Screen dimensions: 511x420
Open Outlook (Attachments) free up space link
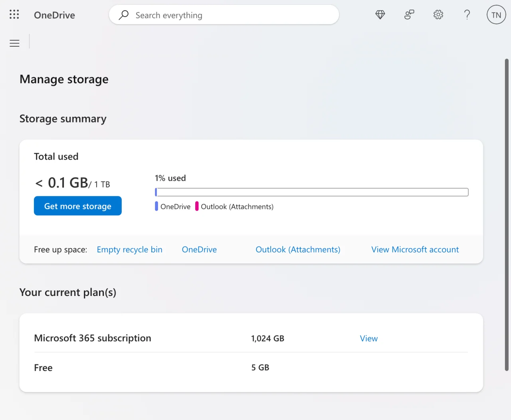pyautogui.click(x=298, y=250)
